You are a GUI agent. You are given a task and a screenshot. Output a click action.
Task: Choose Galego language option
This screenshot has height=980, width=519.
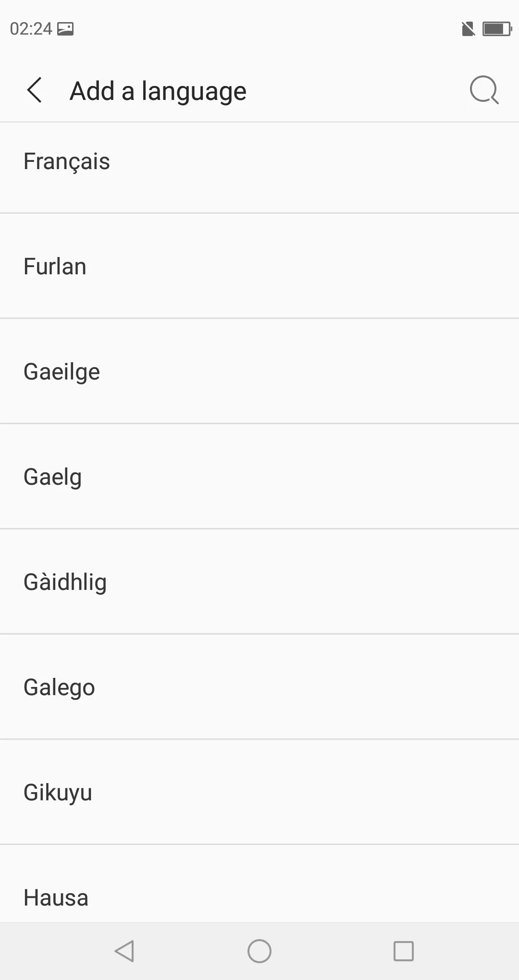(59, 687)
